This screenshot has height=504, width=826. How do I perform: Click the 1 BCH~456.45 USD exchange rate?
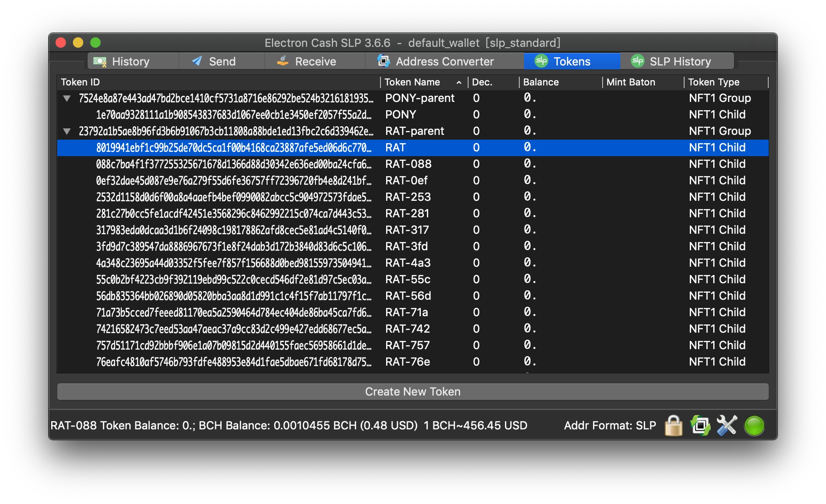pos(475,425)
